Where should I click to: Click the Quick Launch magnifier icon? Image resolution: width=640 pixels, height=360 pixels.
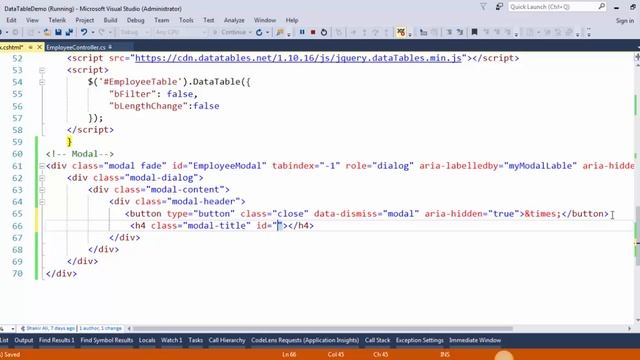pos(602,7)
